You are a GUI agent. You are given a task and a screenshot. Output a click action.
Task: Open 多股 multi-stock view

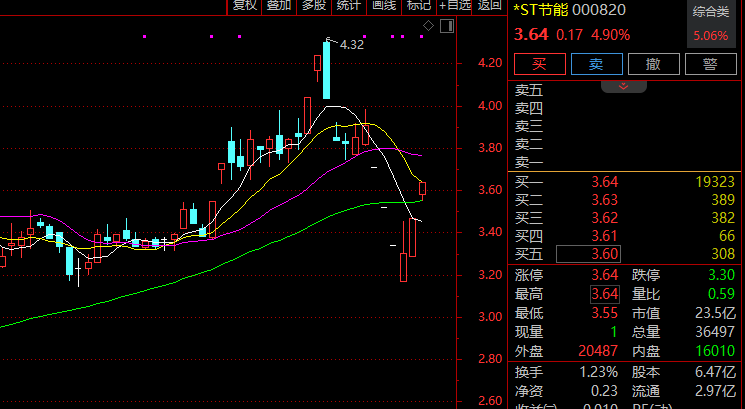click(314, 6)
